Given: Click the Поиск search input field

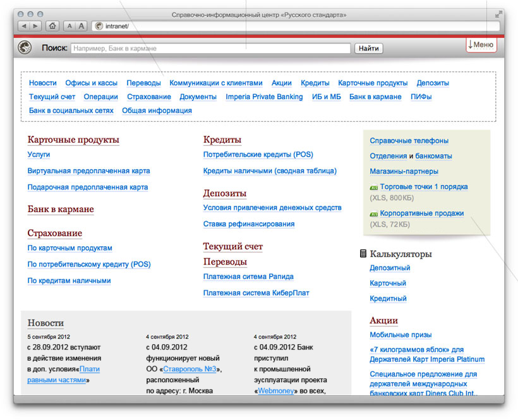Looking at the screenshot, I should point(210,48).
